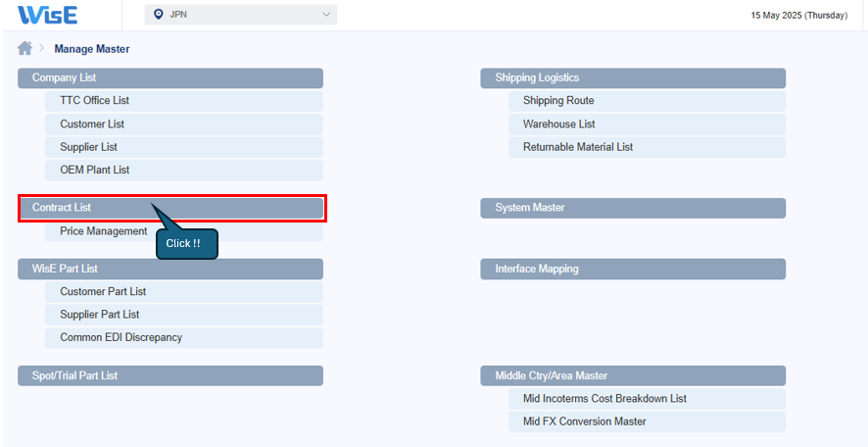Go to Warehouse List
Screen dimensions: 868x447
[558, 124]
